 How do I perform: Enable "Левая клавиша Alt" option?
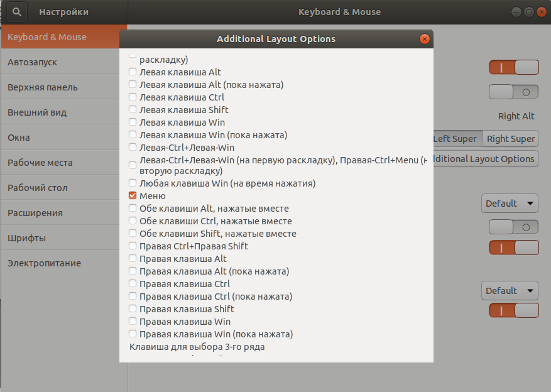click(132, 72)
